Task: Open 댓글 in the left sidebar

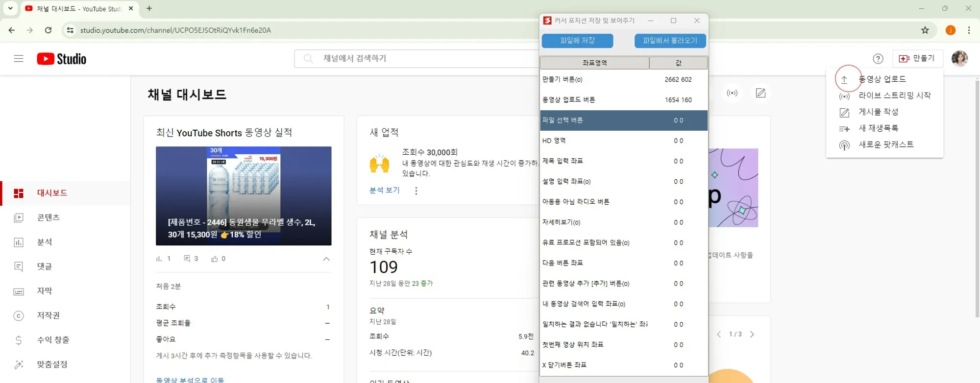Action: coord(66,266)
